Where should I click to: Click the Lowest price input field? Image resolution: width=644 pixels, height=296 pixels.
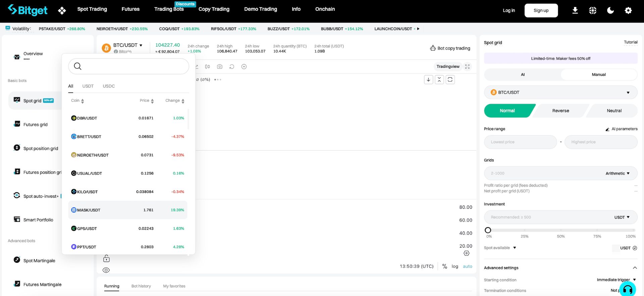521,142
